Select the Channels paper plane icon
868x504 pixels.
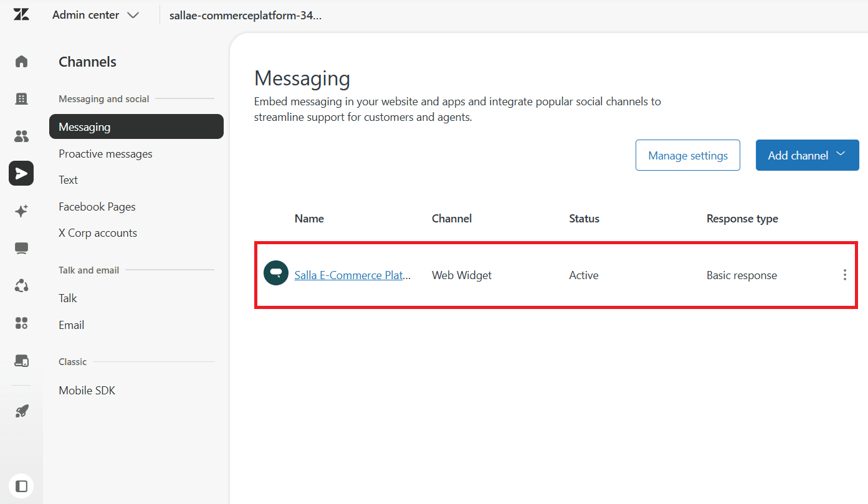coord(21,173)
